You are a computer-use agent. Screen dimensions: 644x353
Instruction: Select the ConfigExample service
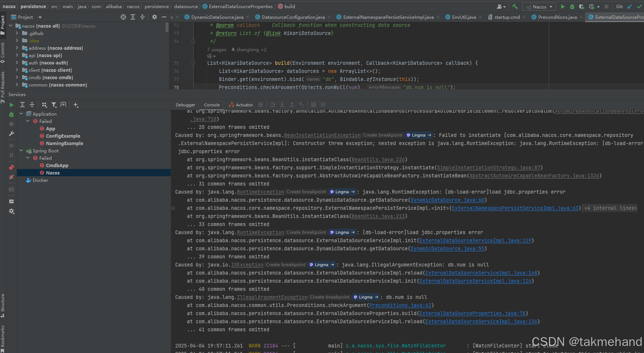click(63, 136)
